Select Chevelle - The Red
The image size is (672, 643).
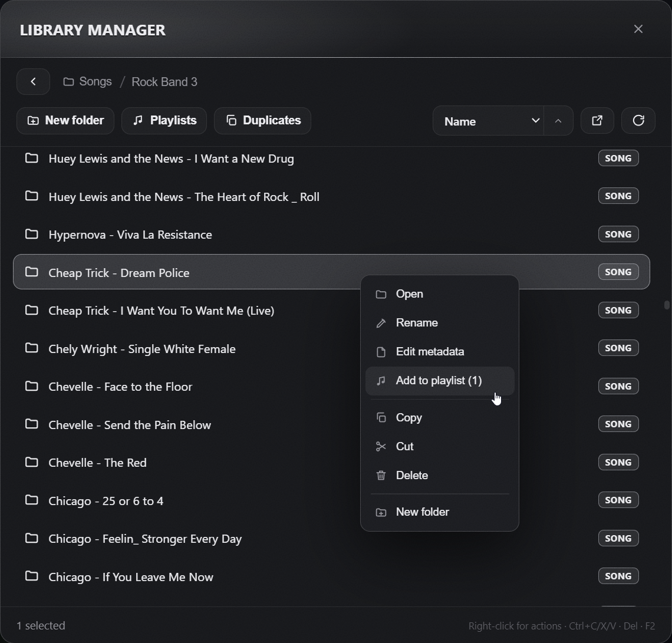[x=98, y=463]
